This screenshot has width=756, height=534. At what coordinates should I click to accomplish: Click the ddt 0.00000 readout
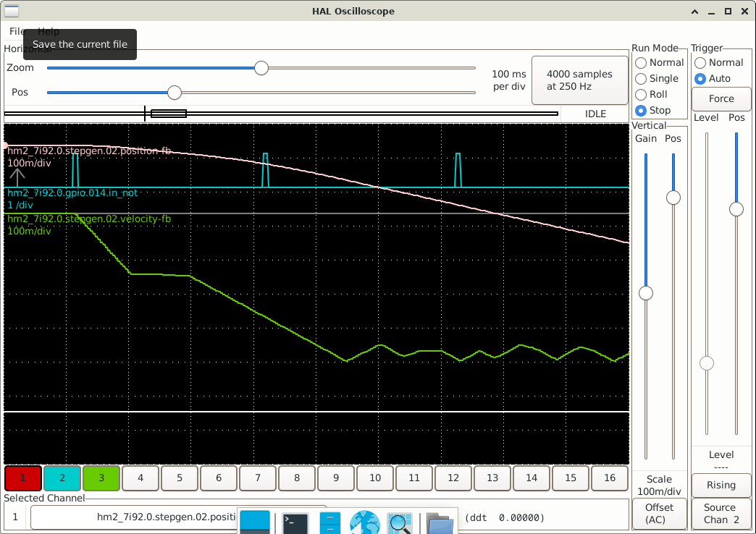pos(505,517)
